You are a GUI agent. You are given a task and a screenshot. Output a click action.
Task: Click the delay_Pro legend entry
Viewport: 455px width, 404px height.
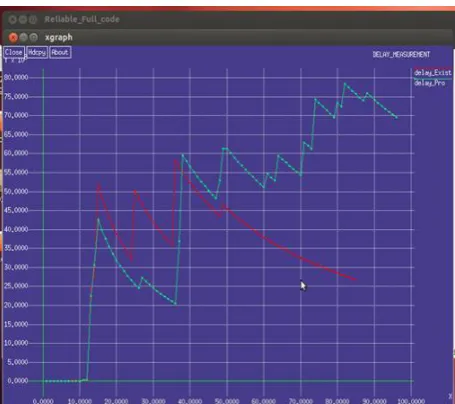pos(429,83)
